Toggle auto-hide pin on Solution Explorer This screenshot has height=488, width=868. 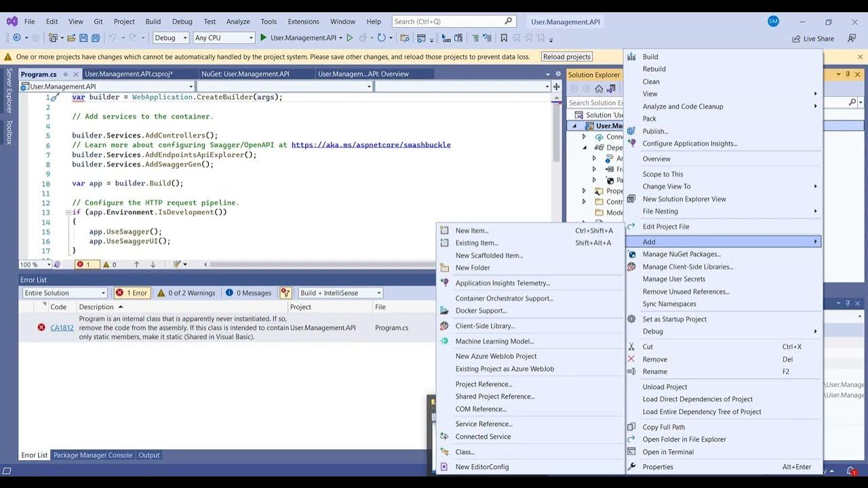848,75
